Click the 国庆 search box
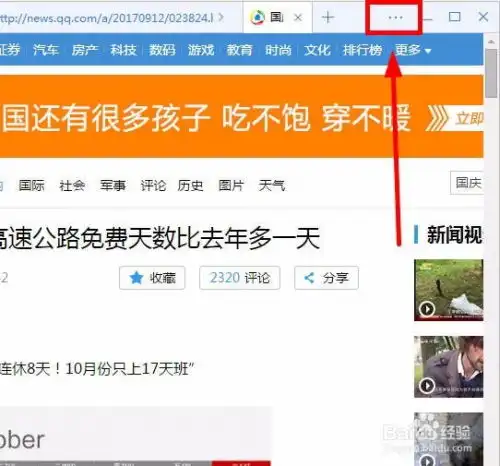Image resolution: width=500 pixels, height=466 pixels. tap(467, 183)
